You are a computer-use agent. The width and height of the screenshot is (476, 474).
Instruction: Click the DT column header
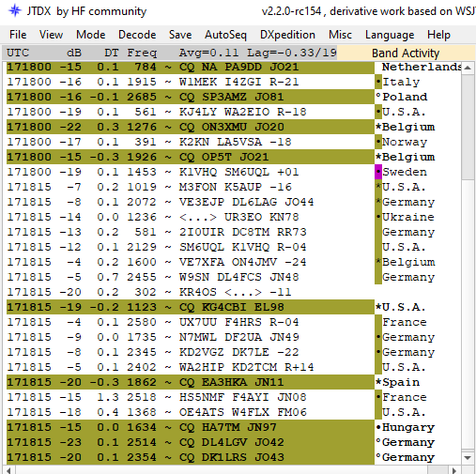click(x=112, y=53)
